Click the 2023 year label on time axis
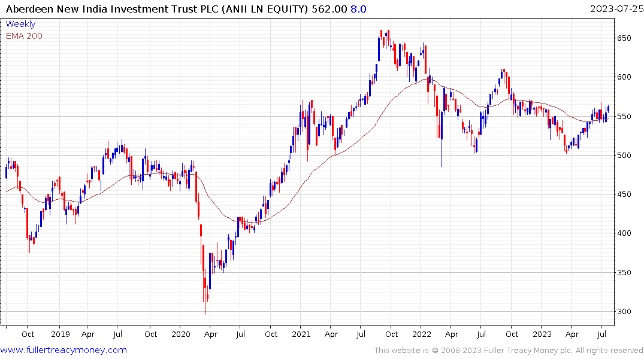 (542, 334)
